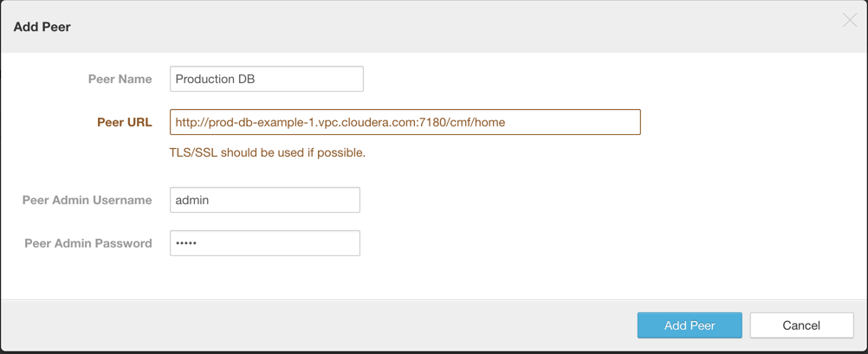Screen dimensions: 868x354
Task: Click the "Peer Admin Username" label
Action: pos(87,200)
